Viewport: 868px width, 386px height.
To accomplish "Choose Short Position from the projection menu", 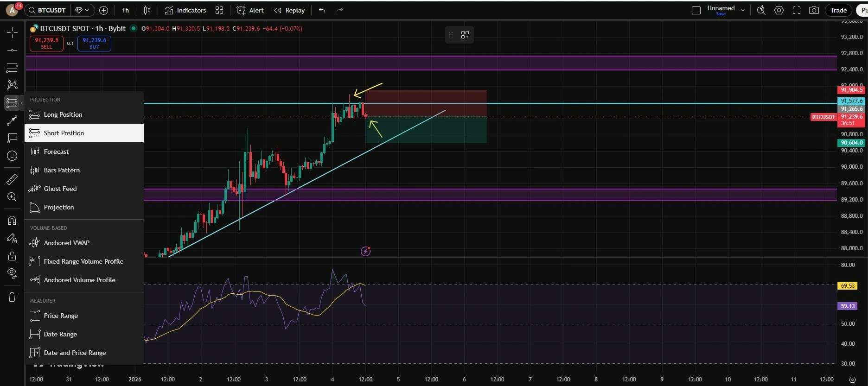I will tap(84, 133).
